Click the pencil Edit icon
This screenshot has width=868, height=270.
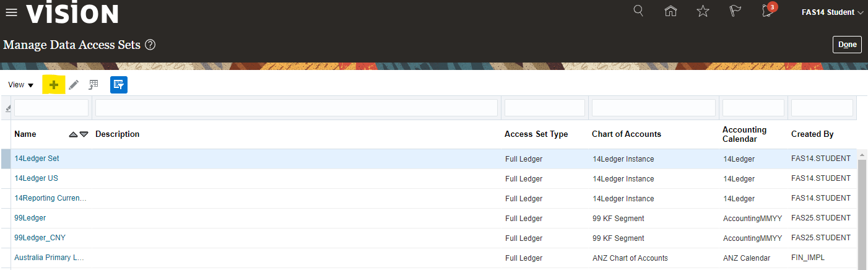pos(74,85)
